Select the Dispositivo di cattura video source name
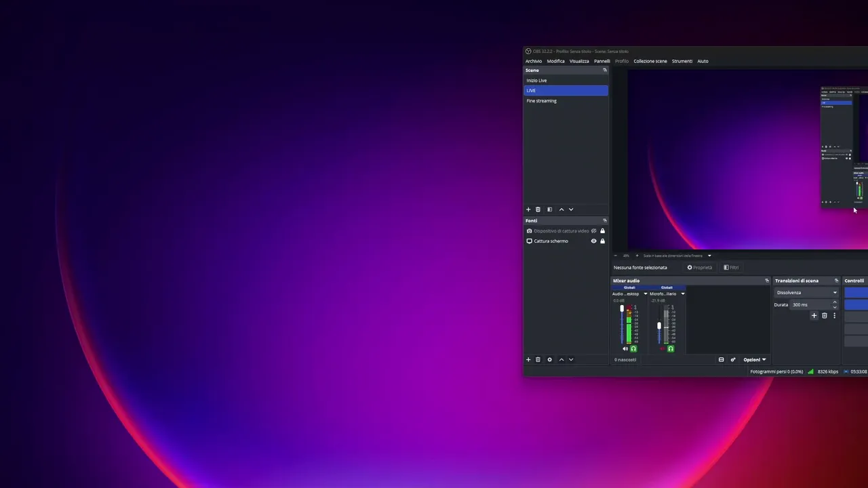This screenshot has width=868, height=488. click(561, 231)
